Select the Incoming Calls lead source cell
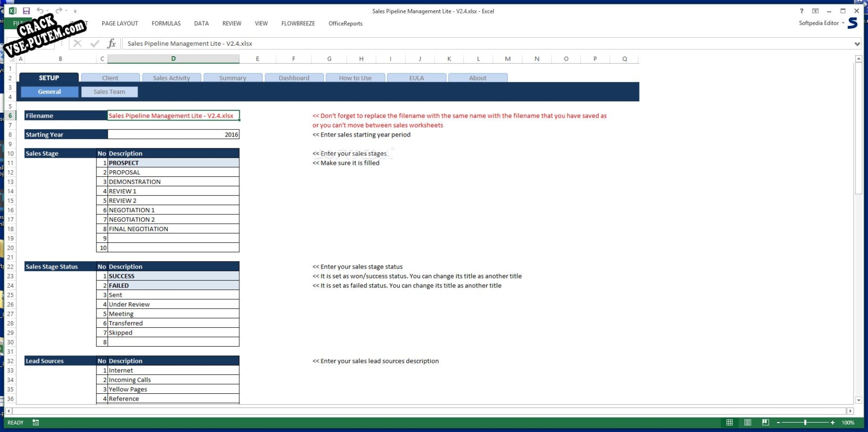Viewport: 868px width, 432px height. pos(173,380)
